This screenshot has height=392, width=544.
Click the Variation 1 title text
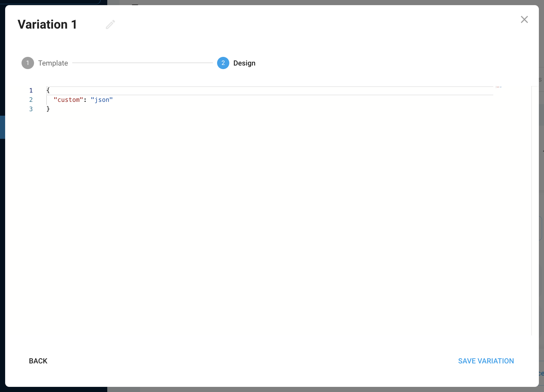click(x=47, y=24)
